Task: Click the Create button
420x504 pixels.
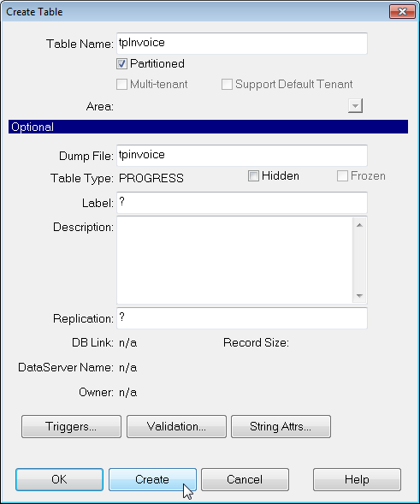Action: point(152,479)
